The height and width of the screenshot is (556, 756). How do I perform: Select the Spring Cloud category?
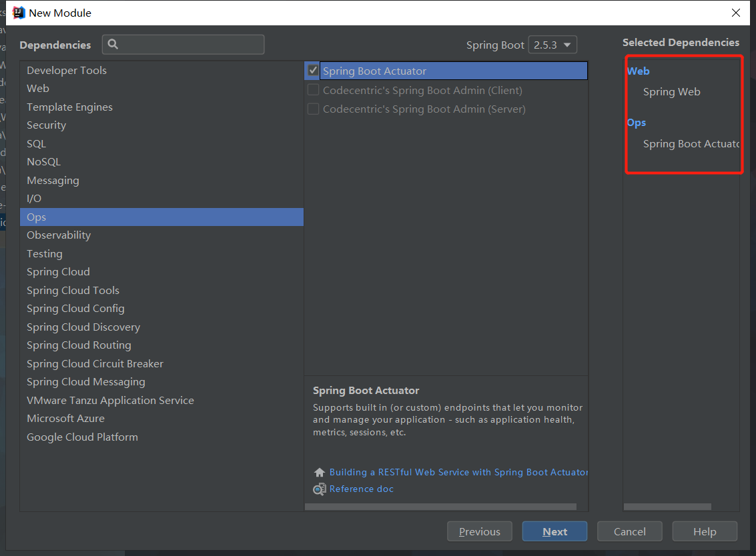[161, 272]
